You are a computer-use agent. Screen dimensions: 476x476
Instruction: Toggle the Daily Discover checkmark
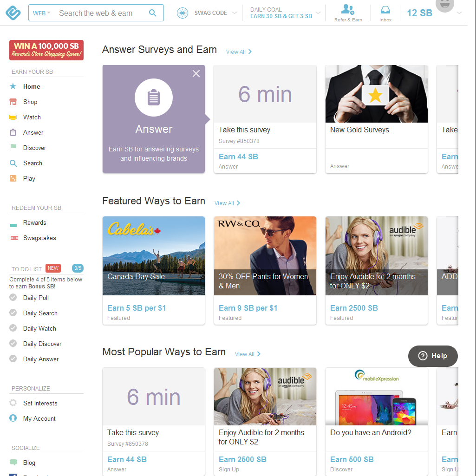pos(13,343)
